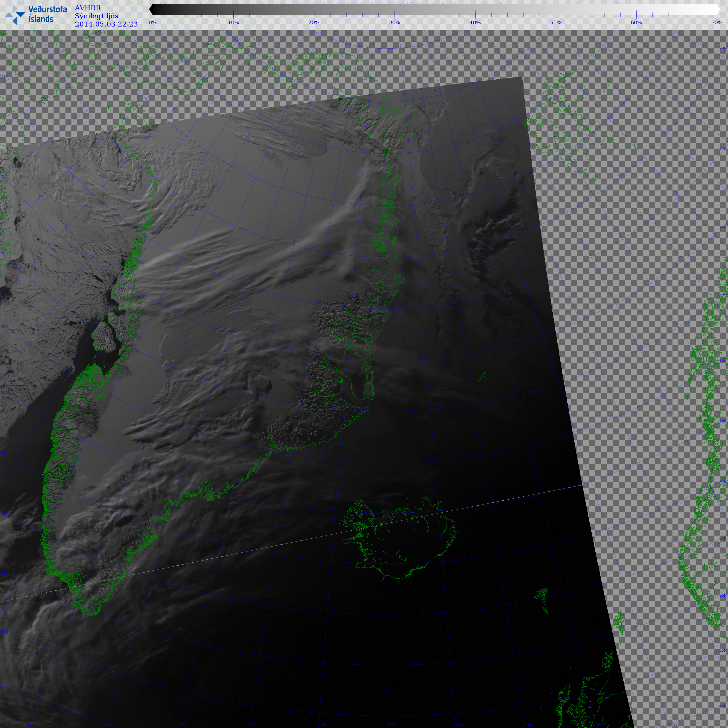
Task: Click the 50% tick label on the scale
Action: click(555, 23)
